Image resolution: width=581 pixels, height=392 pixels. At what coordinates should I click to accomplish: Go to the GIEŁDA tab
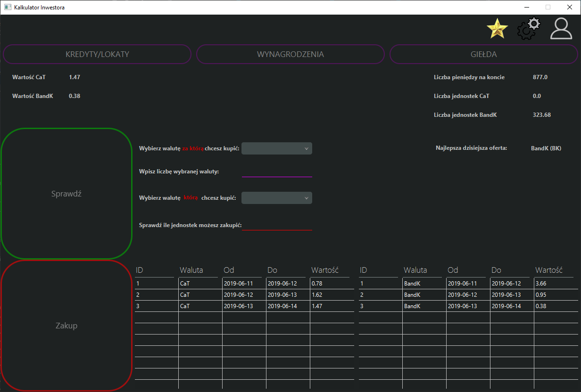point(484,54)
